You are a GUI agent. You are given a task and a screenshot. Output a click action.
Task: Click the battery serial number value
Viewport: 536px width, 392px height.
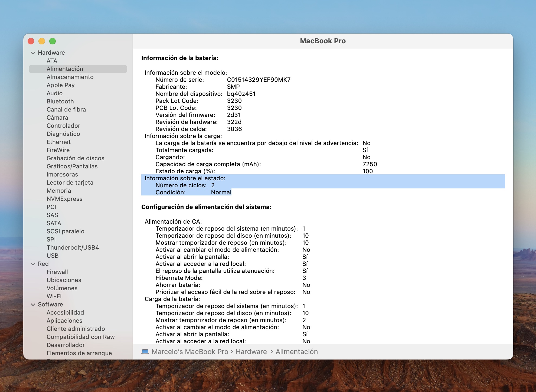click(x=259, y=80)
